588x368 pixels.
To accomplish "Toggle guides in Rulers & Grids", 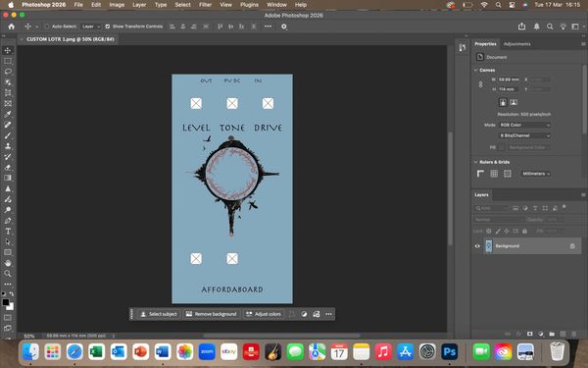I will [x=508, y=174].
